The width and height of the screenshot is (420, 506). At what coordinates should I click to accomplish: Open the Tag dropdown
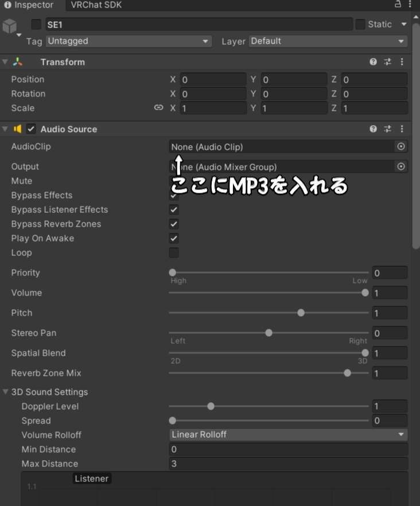click(x=129, y=41)
